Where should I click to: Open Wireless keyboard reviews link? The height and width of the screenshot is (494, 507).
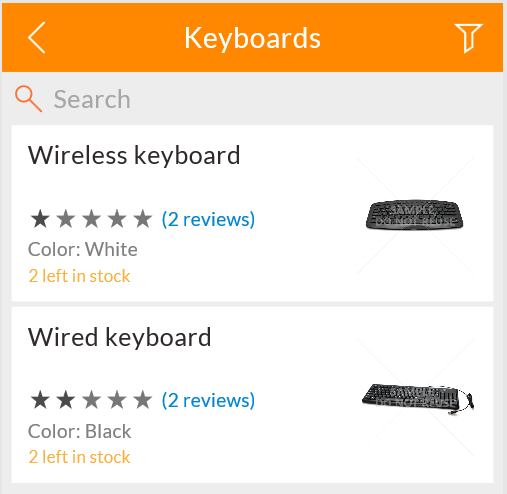point(208,219)
